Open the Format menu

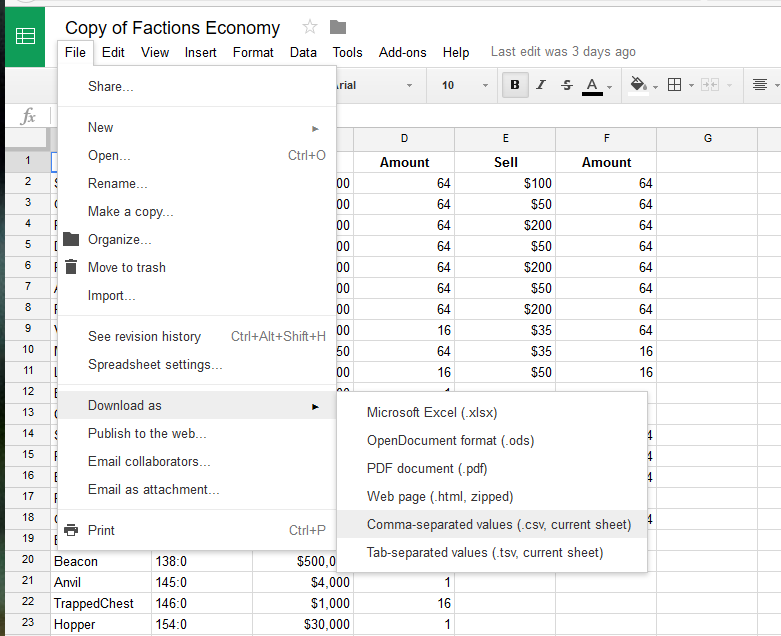coord(253,52)
